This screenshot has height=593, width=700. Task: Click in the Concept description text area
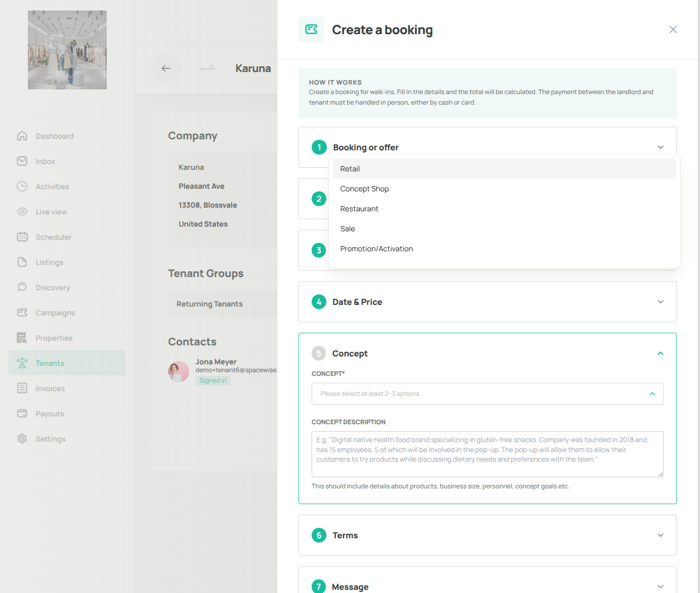(x=488, y=454)
